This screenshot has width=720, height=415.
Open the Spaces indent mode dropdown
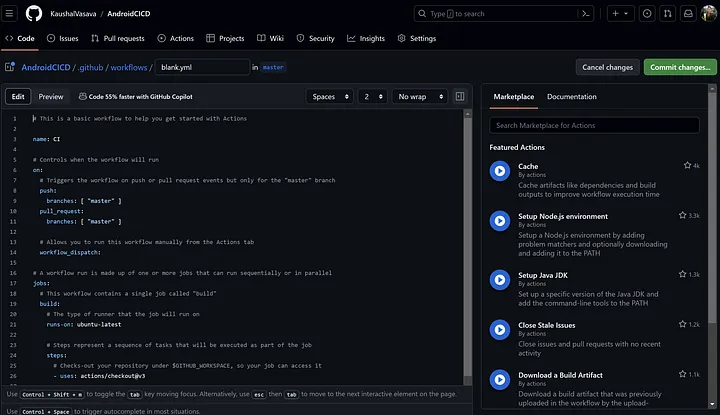[x=330, y=96]
